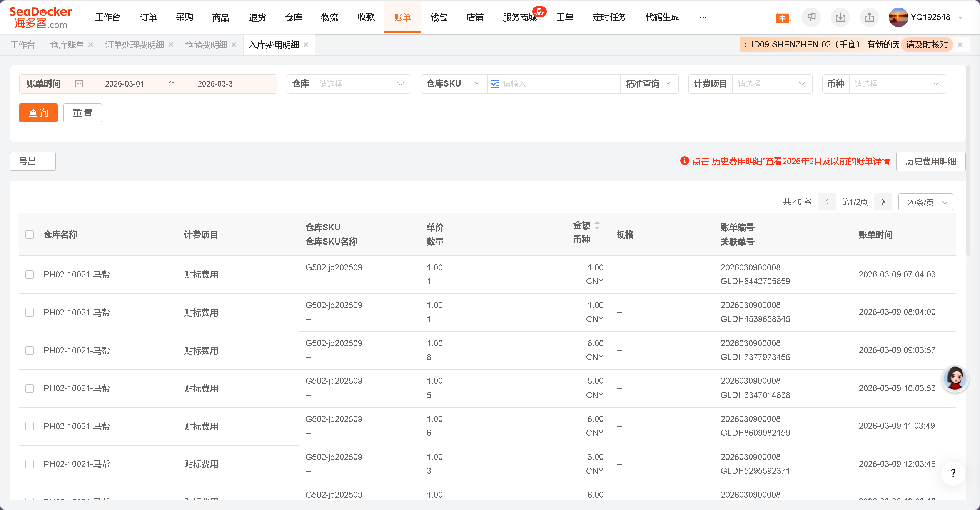The height and width of the screenshot is (510, 980).
Task: Expand the 仓库 dropdown
Action: point(362,84)
